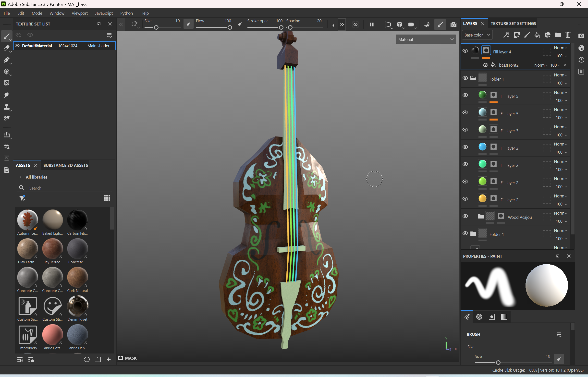Viewport: 588px width, 377px height.
Task: Hide the Wood Acajou layer
Action: (465, 216)
